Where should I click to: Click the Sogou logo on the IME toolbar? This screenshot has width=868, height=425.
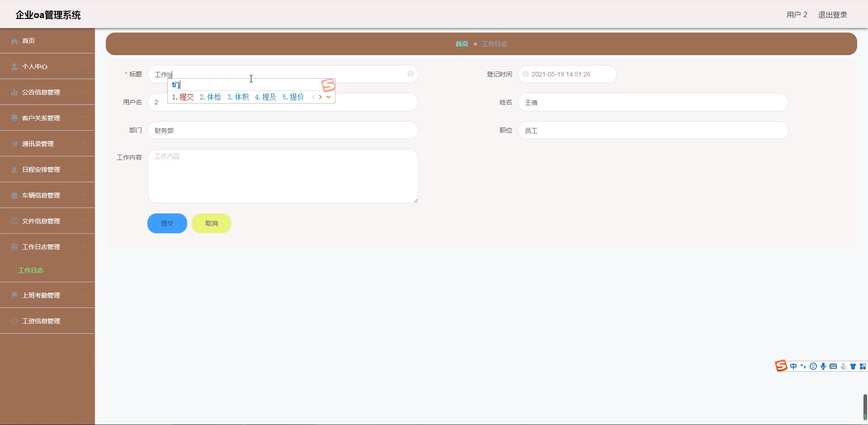pos(781,366)
